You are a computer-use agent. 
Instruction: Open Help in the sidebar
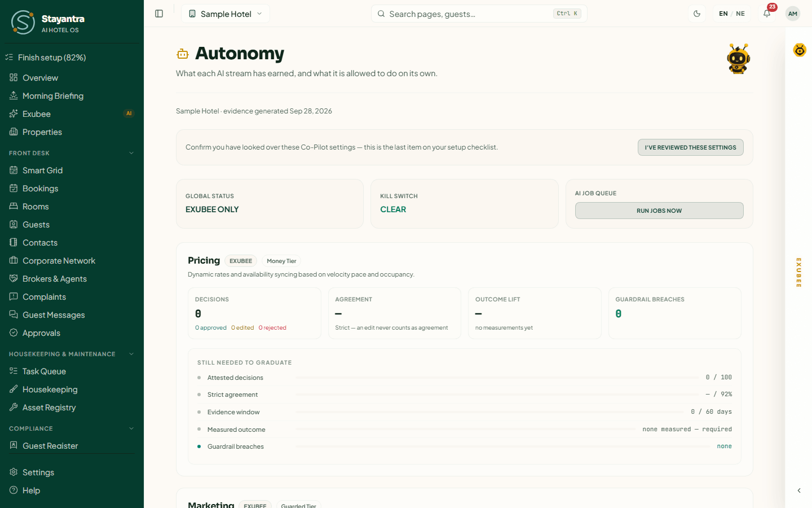72,491
